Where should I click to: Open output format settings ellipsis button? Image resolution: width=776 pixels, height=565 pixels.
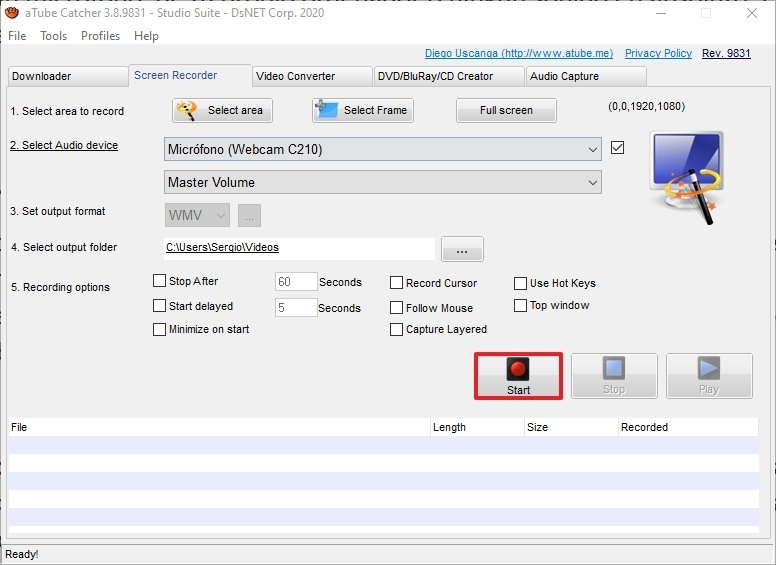[249, 216]
